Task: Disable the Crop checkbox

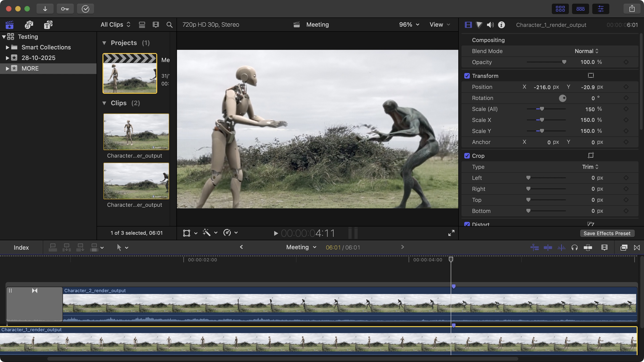Action: point(467,156)
